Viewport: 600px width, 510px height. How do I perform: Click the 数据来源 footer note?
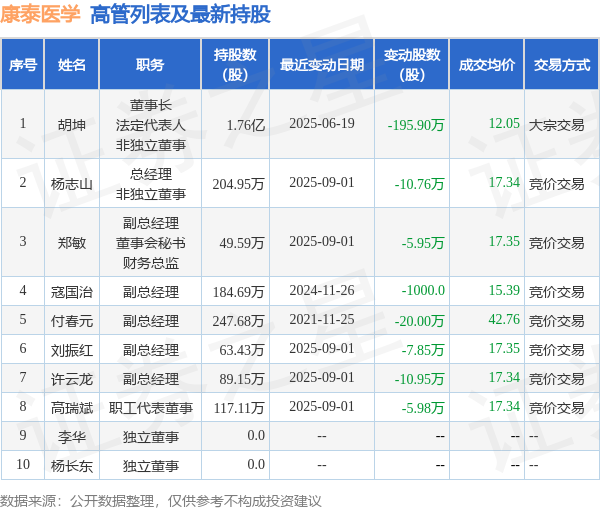161,501
